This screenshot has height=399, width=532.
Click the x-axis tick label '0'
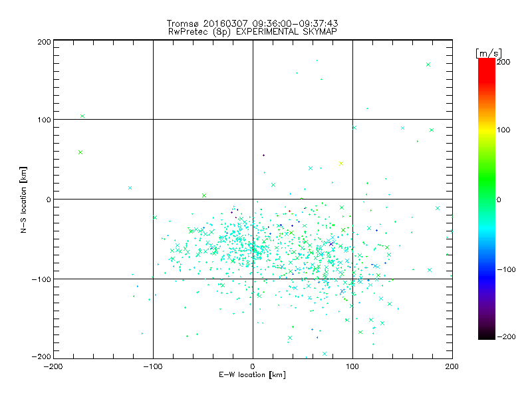click(253, 366)
